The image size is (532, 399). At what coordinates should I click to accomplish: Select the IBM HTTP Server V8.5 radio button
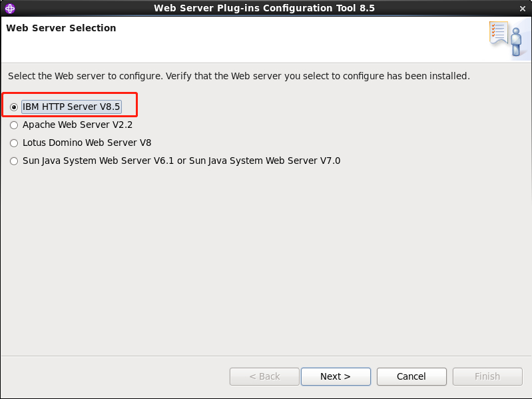pyautogui.click(x=14, y=107)
